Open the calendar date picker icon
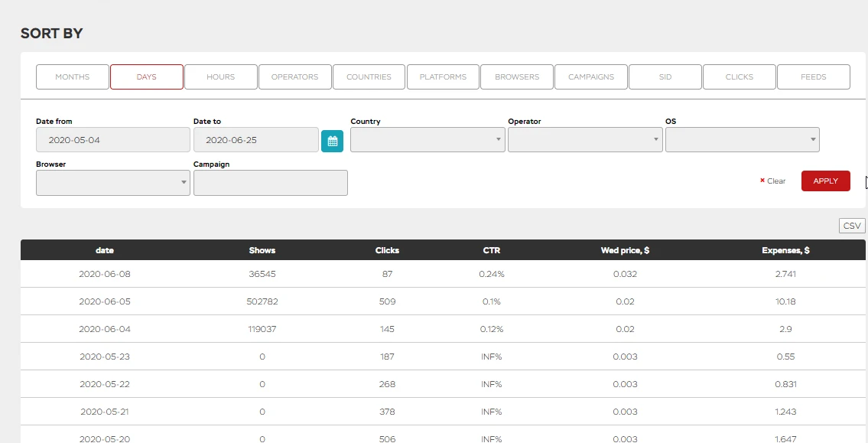The width and height of the screenshot is (868, 443). click(x=332, y=141)
